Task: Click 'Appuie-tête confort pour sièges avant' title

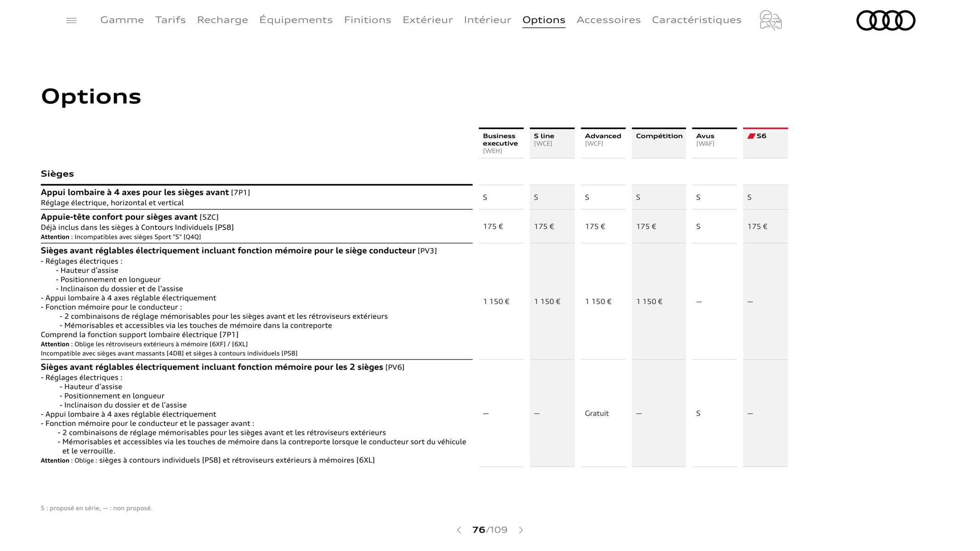Action: (x=130, y=217)
